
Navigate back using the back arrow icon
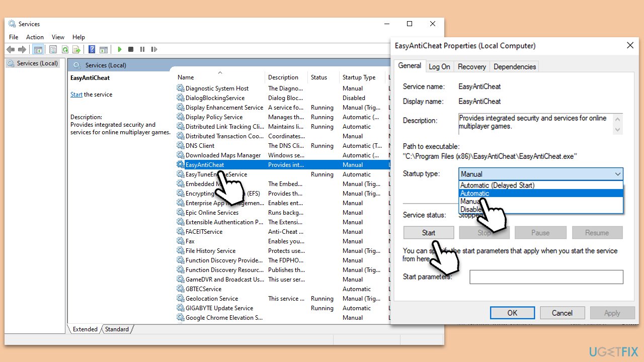(x=11, y=49)
